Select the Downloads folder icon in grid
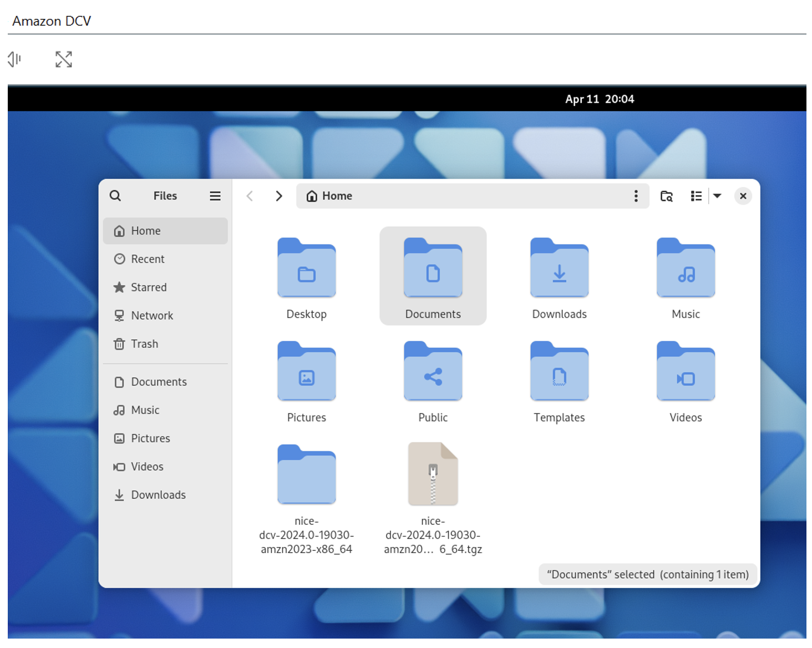 click(x=560, y=268)
